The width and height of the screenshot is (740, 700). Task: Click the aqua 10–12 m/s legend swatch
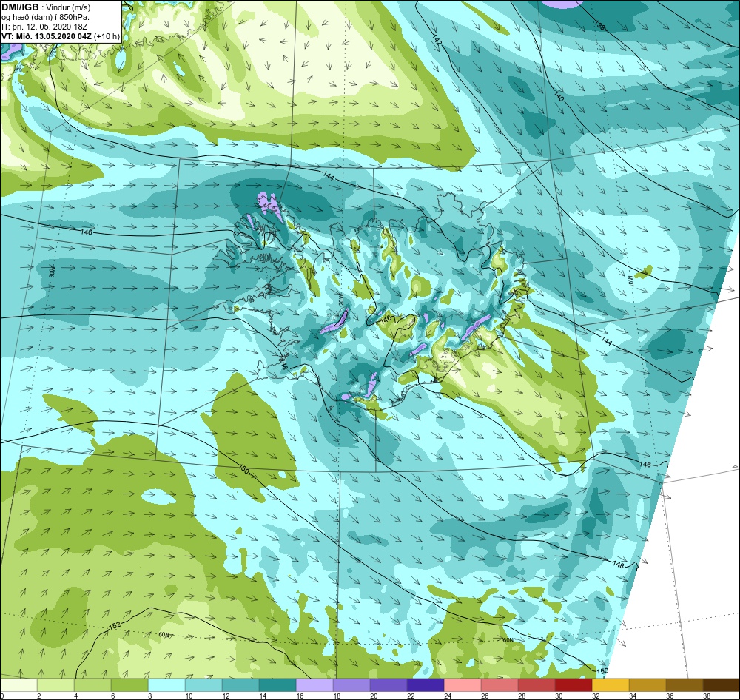click(x=203, y=685)
